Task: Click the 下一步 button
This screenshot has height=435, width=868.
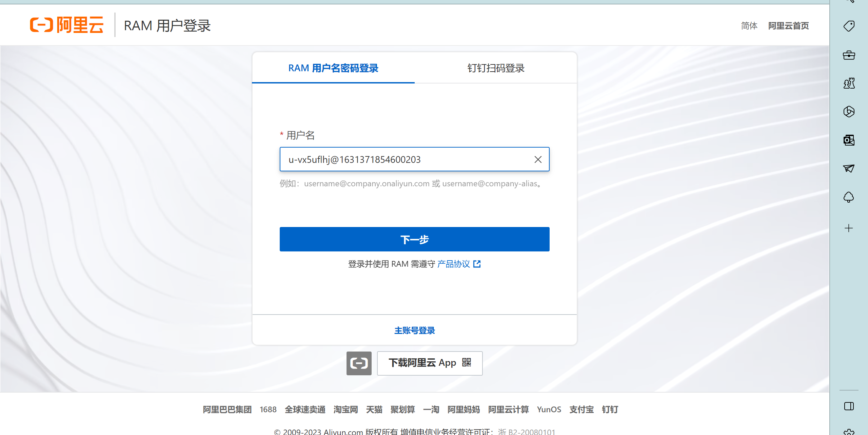Action: click(x=414, y=239)
